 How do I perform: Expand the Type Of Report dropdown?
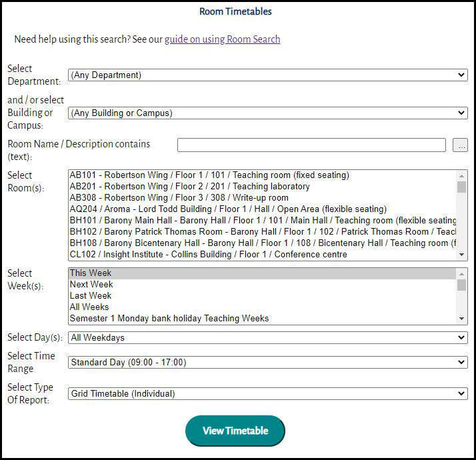[x=267, y=394]
